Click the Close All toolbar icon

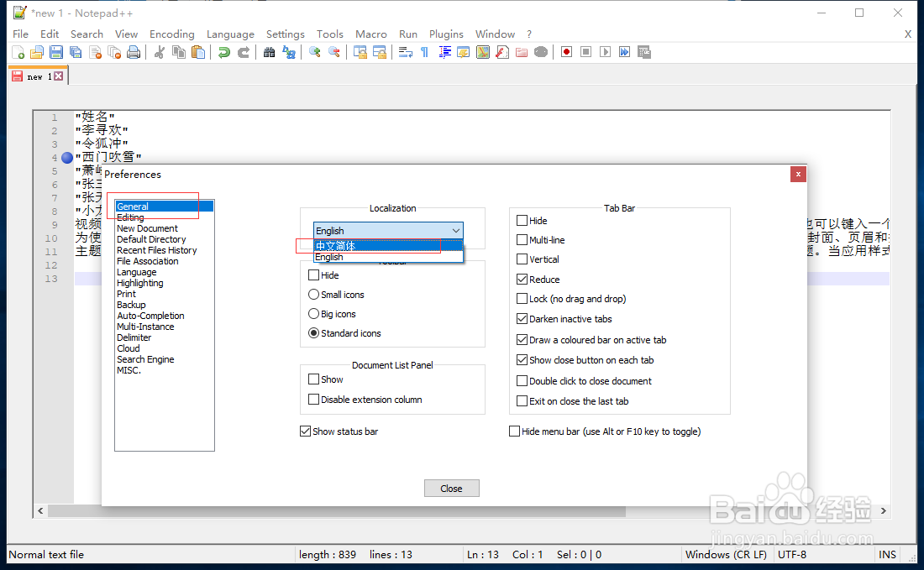pyautogui.click(x=115, y=52)
